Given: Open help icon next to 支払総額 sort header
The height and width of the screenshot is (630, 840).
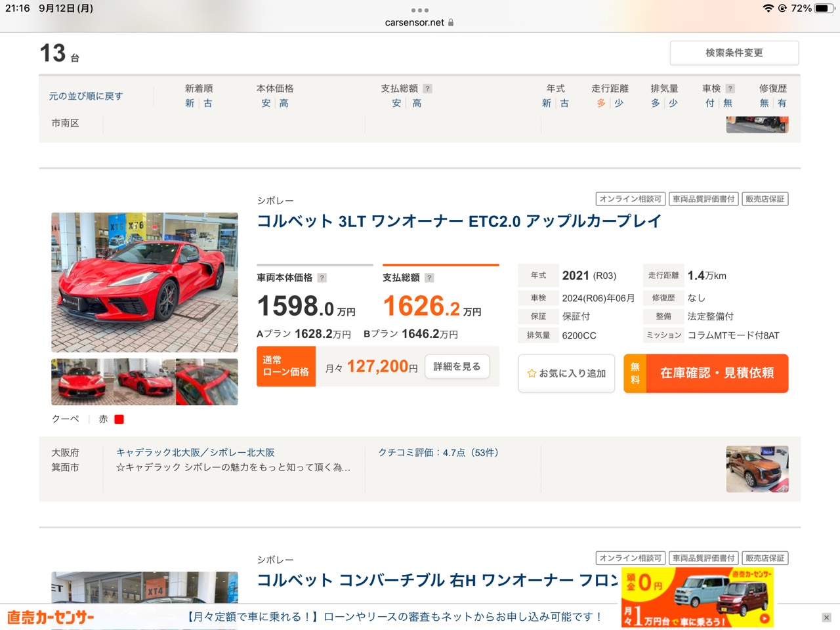Looking at the screenshot, I should click(427, 89).
